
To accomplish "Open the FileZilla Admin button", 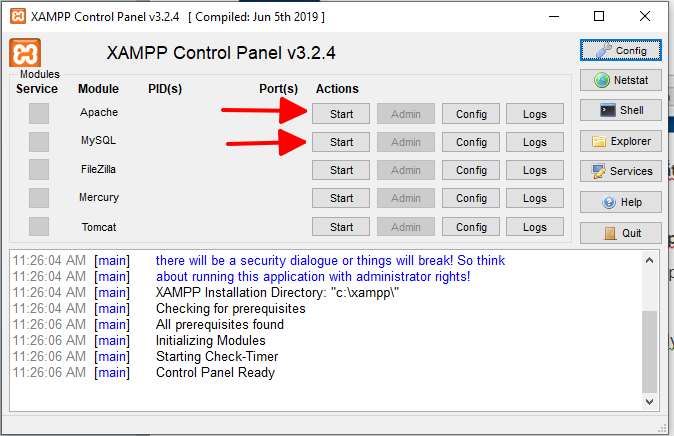I will tap(406, 170).
